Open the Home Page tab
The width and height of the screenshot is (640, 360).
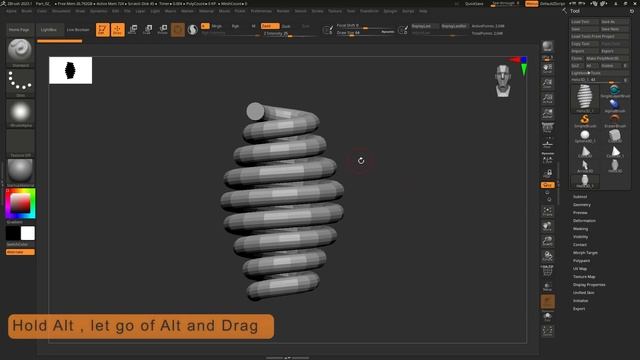click(19, 30)
